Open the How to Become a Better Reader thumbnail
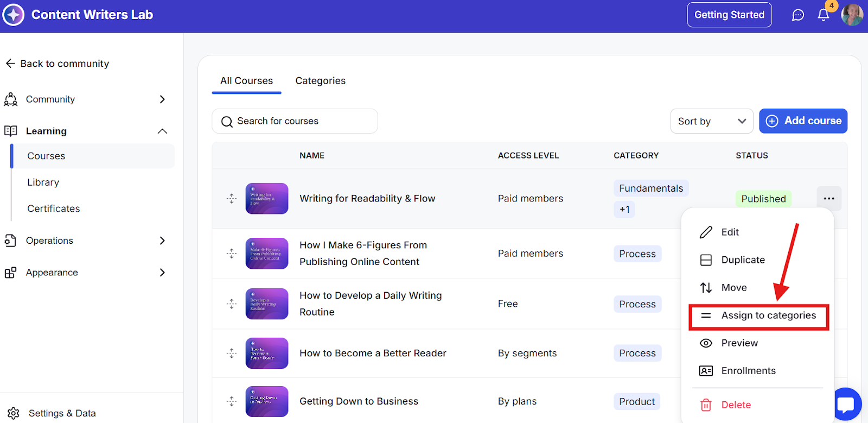The width and height of the screenshot is (868, 423). point(266,353)
